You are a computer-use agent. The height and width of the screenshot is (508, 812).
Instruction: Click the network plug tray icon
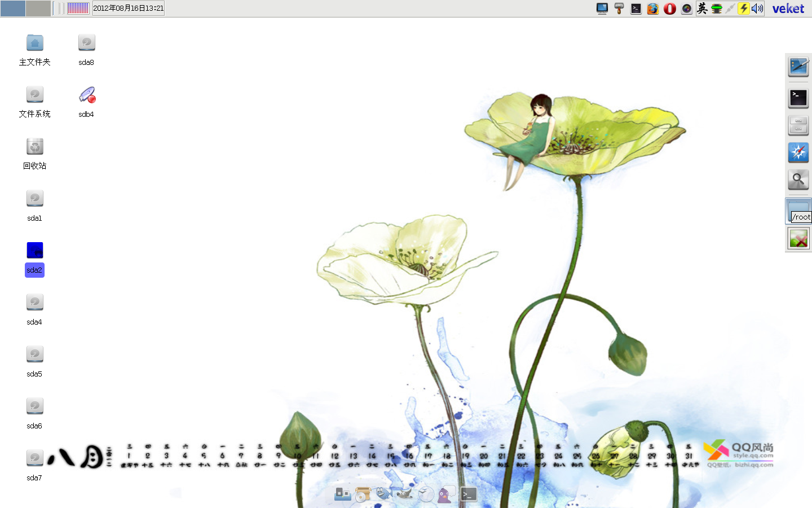pos(730,8)
